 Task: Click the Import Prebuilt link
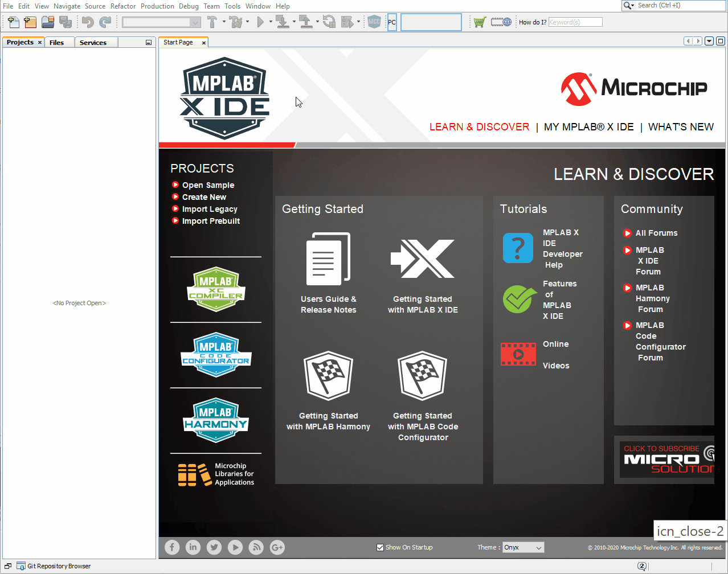pyautogui.click(x=211, y=221)
